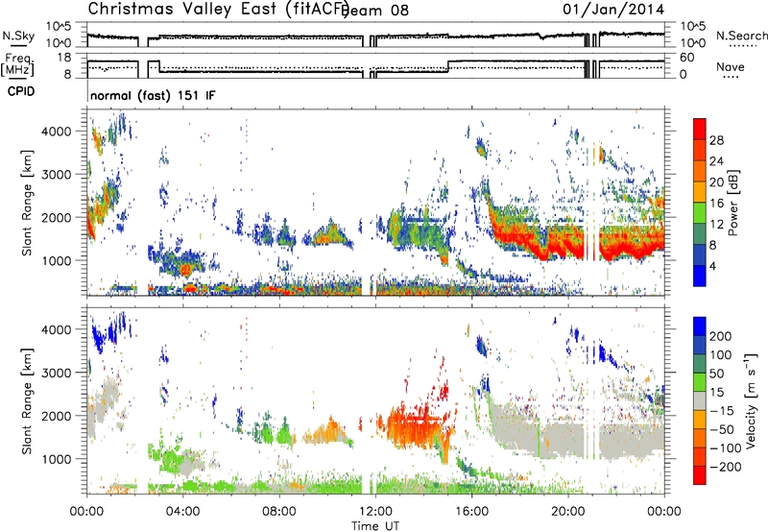This screenshot has width=768, height=532.
Task: Click the 'Christmas Valley East (fitACF)' title
Action: click(218, 9)
